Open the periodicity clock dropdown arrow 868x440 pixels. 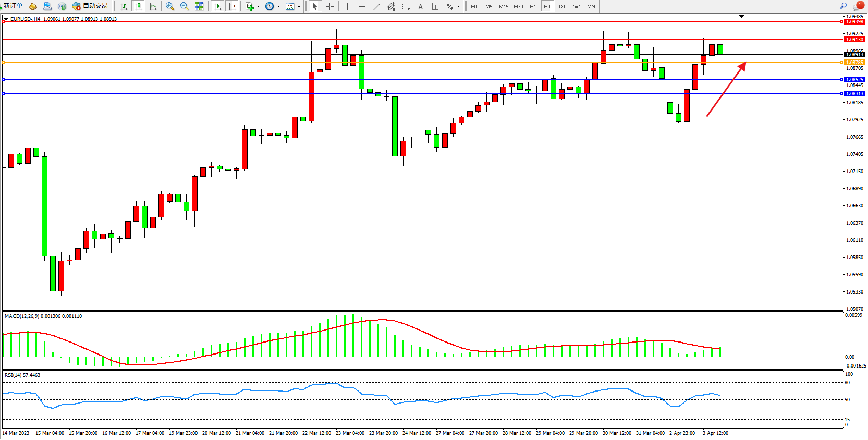[x=278, y=7]
